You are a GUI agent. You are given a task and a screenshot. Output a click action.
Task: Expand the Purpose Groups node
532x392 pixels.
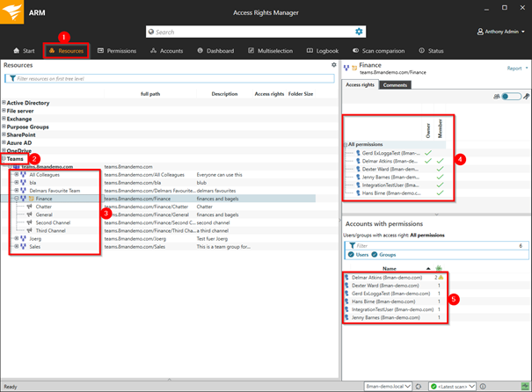pos(4,127)
